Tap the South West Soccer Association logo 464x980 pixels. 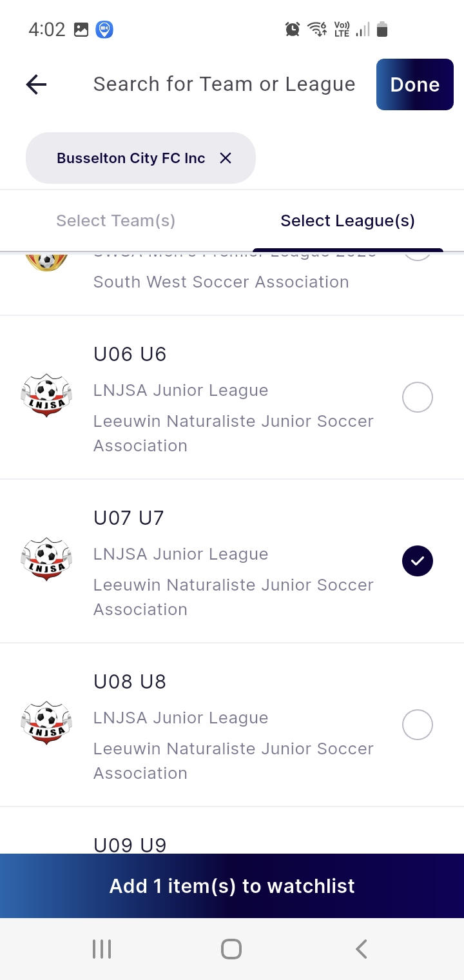tap(46, 262)
